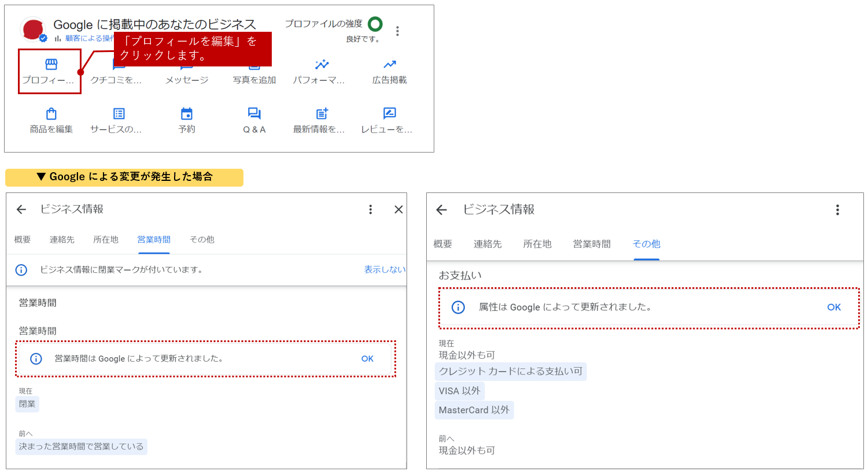Screen dimensions: 868x475
Task: Open the パフォーマンス sparkle chart icon
Action: [322, 65]
